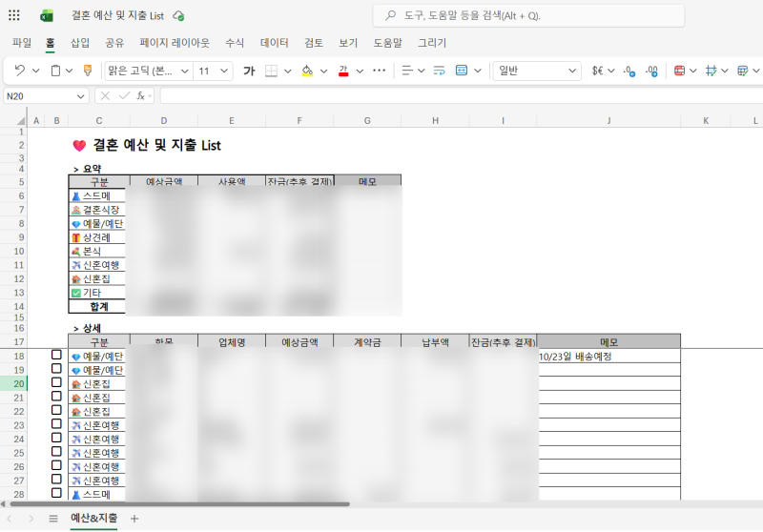Select the 예산&지출 sheet tab
763x532 pixels.
(93, 518)
